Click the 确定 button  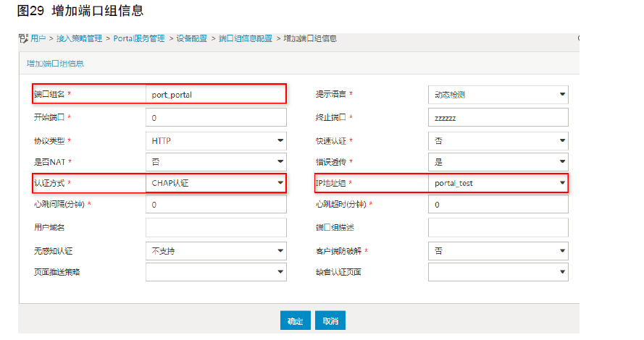(296, 320)
